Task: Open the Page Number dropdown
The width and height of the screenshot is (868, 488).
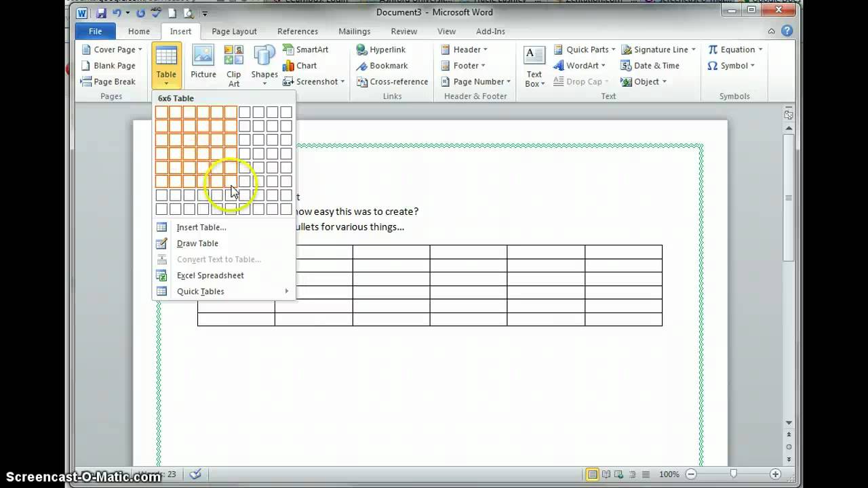Action: coord(476,81)
